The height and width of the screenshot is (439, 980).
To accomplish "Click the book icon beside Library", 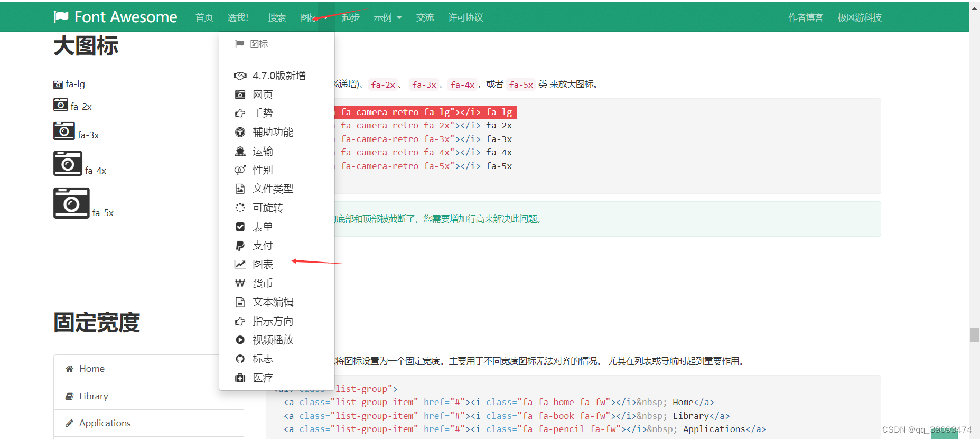I will 69,396.
